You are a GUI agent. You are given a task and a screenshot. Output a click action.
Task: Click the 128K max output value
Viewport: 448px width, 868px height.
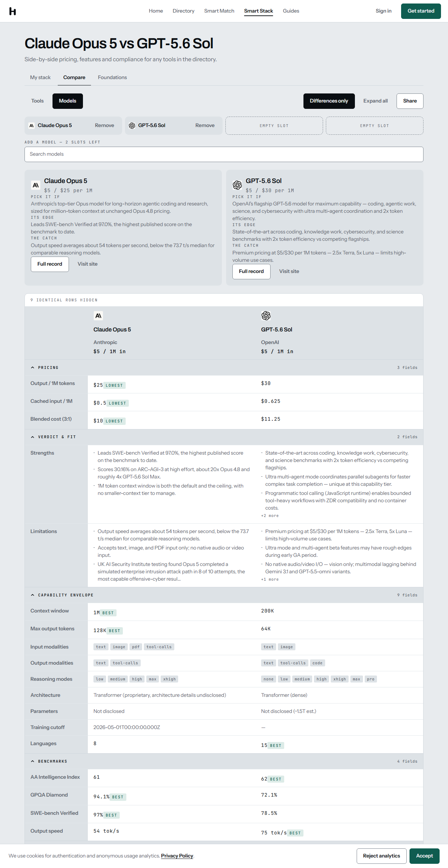pos(100,630)
